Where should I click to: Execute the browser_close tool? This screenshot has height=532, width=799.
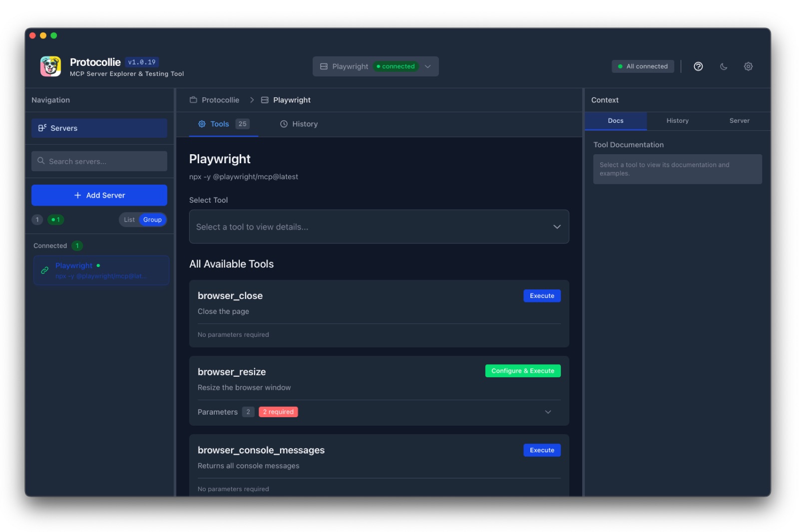click(x=542, y=296)
